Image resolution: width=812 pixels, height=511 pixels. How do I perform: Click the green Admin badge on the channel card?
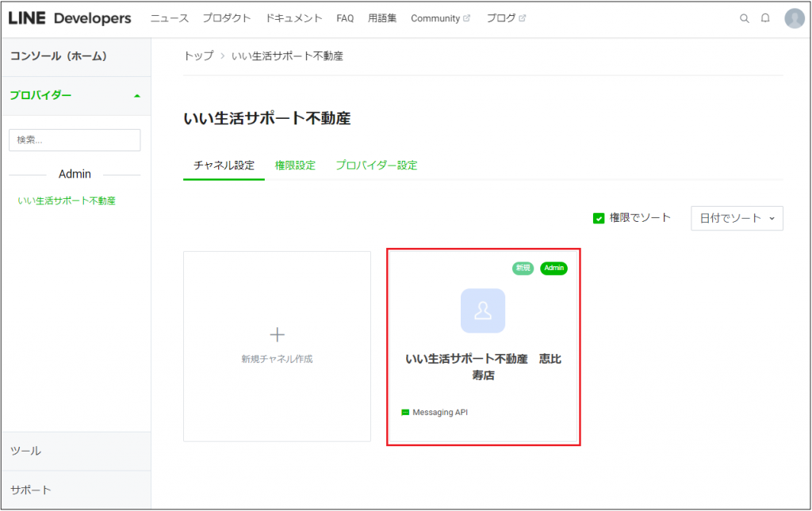[553, 268]
